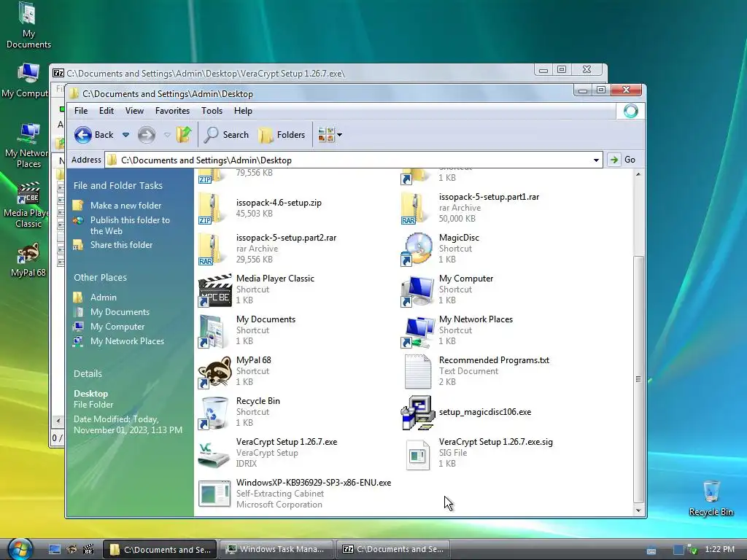Select WindowsXP-KB936929-SP3-x86-ENU.exe icon

click(214, 494)
